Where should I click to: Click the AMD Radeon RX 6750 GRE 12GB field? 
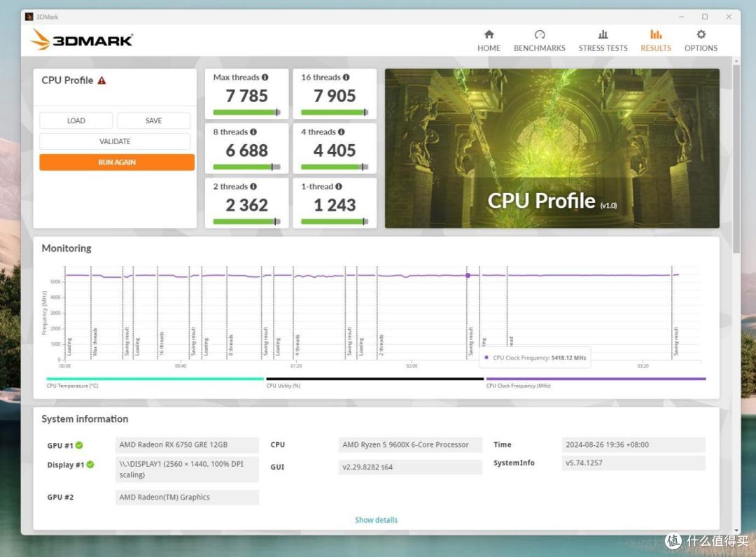coord(187,445)
